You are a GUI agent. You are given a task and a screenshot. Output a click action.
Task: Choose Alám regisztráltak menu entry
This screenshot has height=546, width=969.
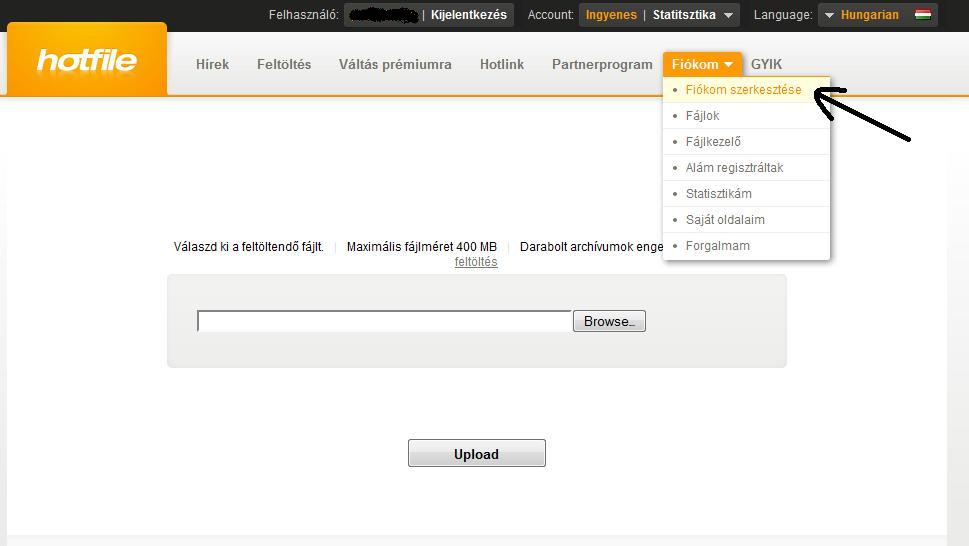tap(746, 167)
